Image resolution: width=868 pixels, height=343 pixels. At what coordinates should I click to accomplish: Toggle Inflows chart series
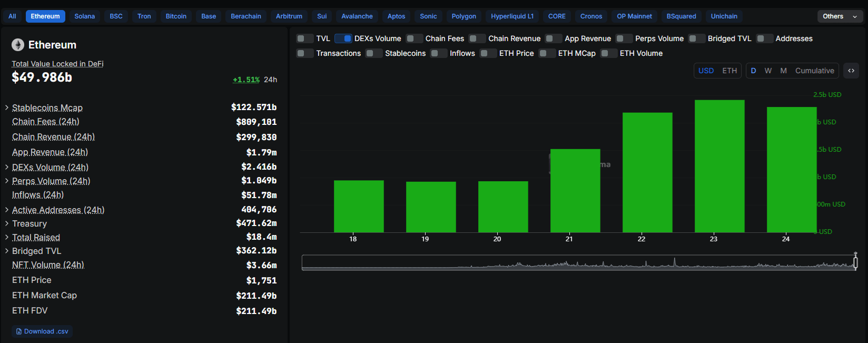coord(439,53)
